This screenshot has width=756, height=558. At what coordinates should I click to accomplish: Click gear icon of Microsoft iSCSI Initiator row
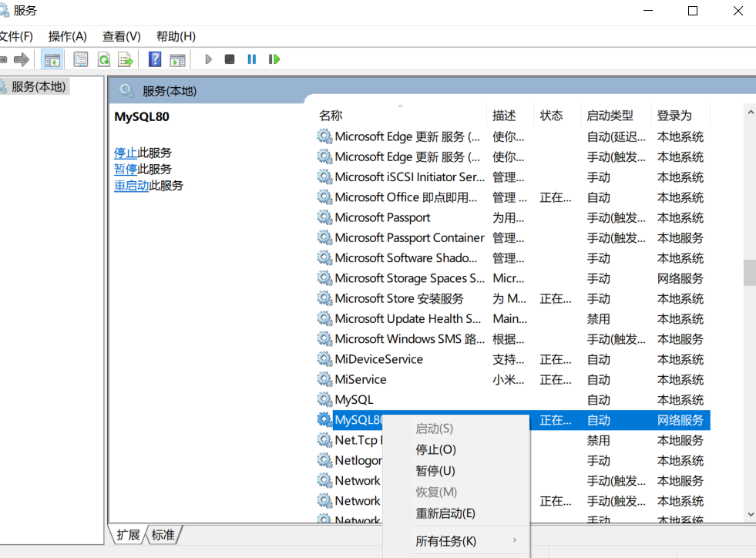point(324,177)
